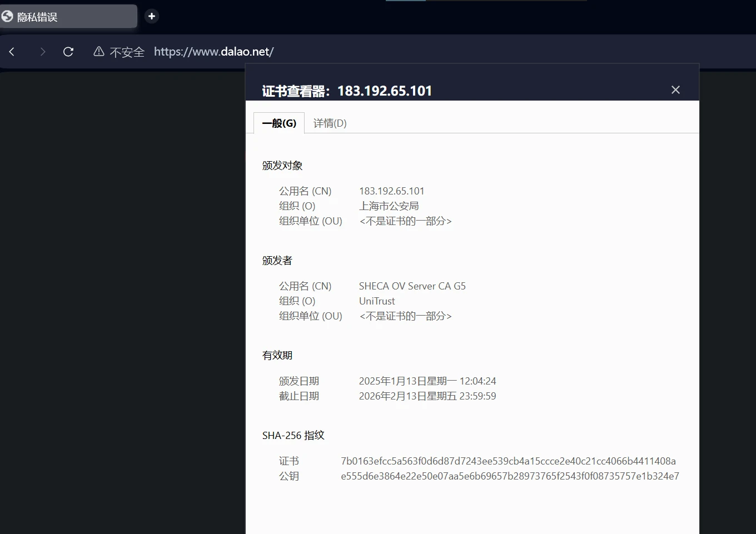The image size is (756, 534).
Task: Click the certificate SHA-256 fingerprint value
Action: point(508,461)
